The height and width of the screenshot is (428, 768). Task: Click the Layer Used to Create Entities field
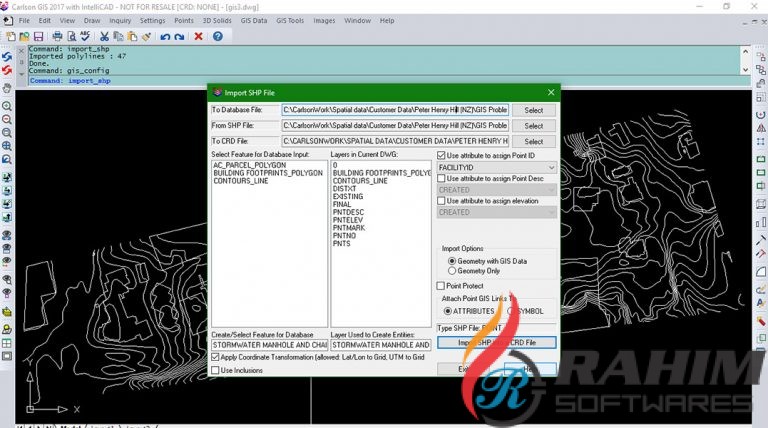click(381, 345)
